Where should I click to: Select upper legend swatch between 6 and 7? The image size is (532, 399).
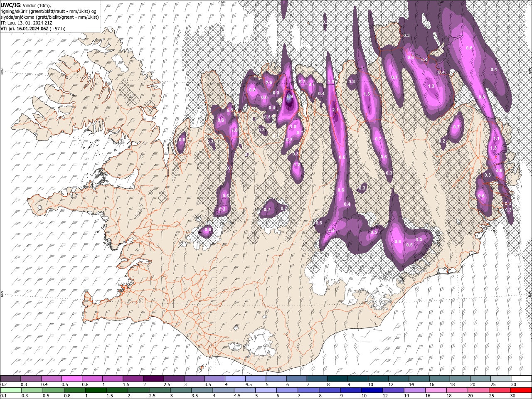296,379
